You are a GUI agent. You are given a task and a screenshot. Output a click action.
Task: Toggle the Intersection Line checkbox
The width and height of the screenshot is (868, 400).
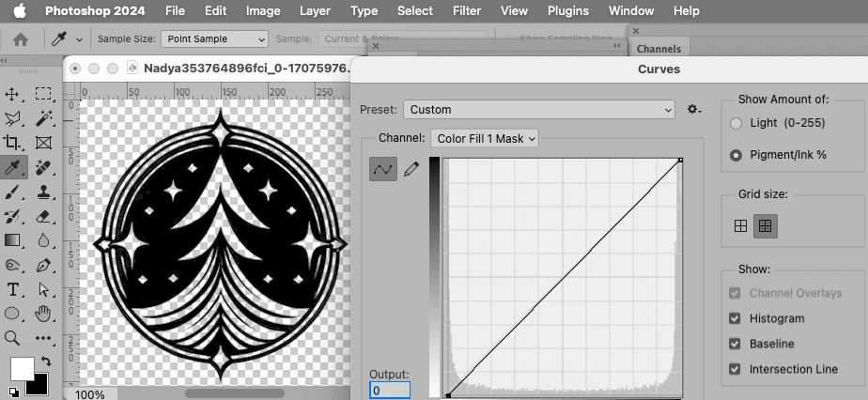[x=735, y=369]
